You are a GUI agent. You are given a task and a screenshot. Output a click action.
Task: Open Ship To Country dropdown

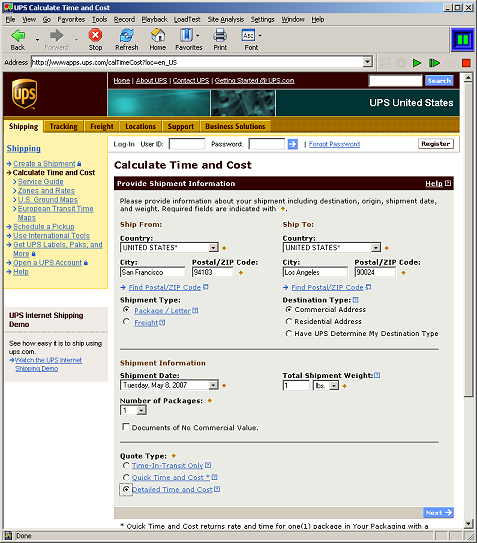tap(376, 248)
